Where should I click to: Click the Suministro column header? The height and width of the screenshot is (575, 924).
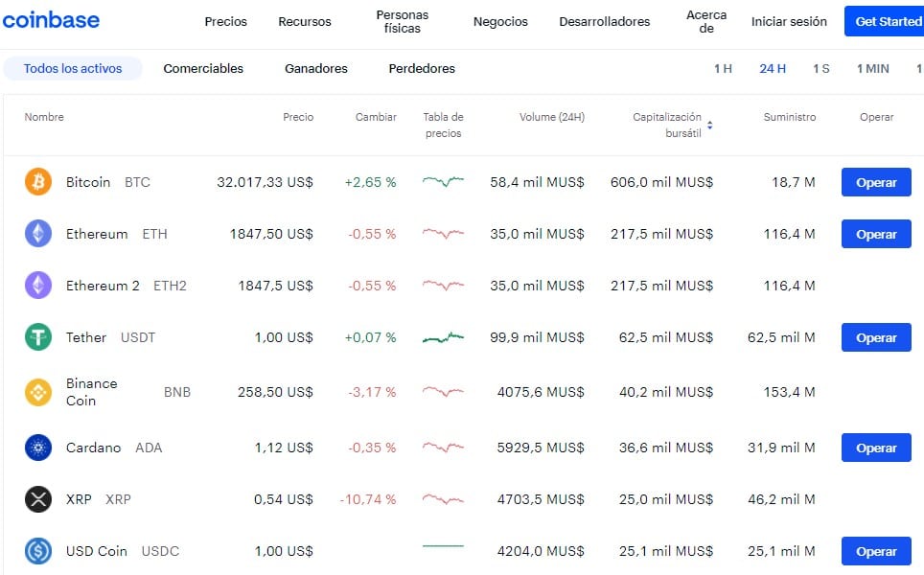790,117
